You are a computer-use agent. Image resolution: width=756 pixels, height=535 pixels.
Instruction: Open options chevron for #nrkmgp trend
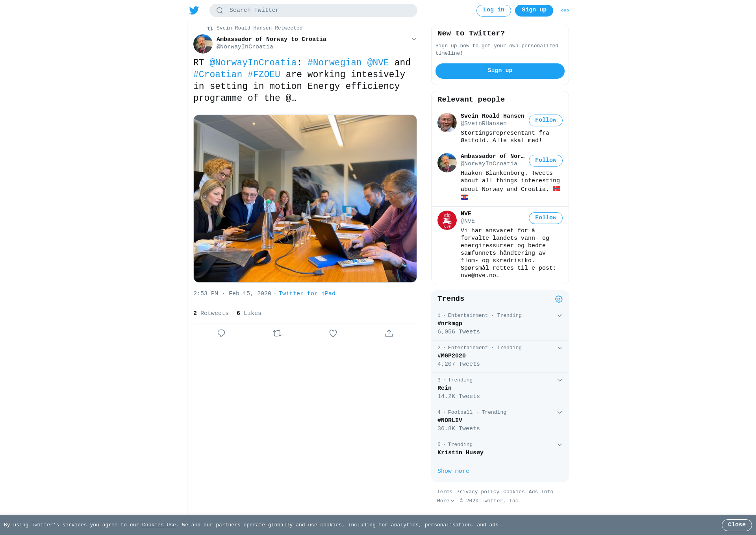pos(560,316)
